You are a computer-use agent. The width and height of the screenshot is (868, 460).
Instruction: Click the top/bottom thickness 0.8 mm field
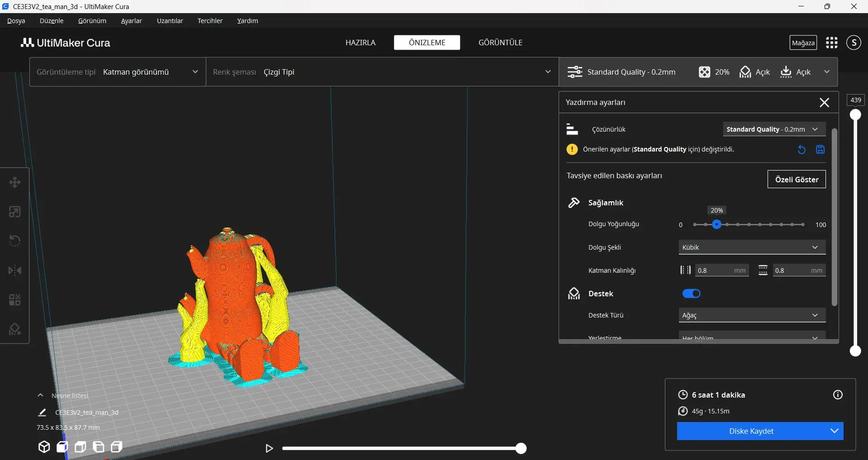799,270
